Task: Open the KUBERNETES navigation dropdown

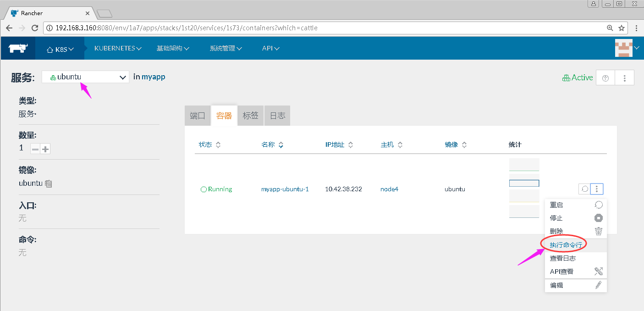Action: 118,48
